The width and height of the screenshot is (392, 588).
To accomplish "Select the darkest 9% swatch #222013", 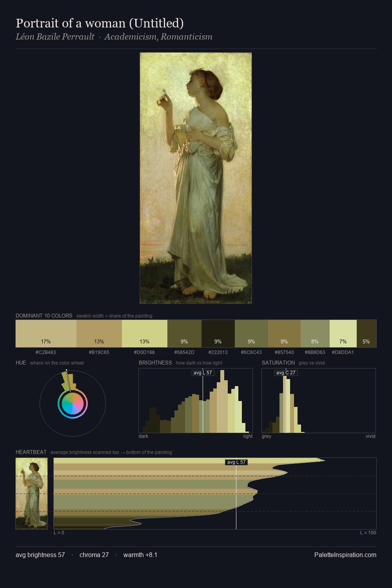I will click(x=218, y=334).
